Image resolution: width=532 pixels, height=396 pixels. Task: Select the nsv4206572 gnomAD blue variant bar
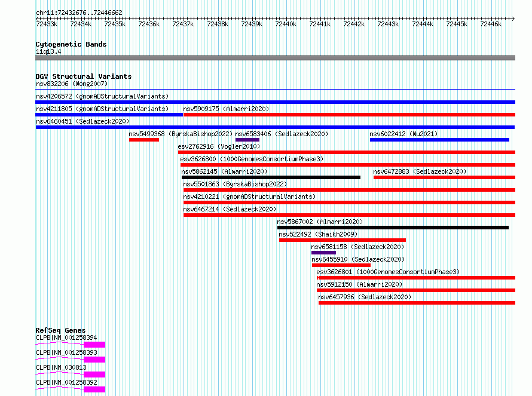tap(275, 102)
